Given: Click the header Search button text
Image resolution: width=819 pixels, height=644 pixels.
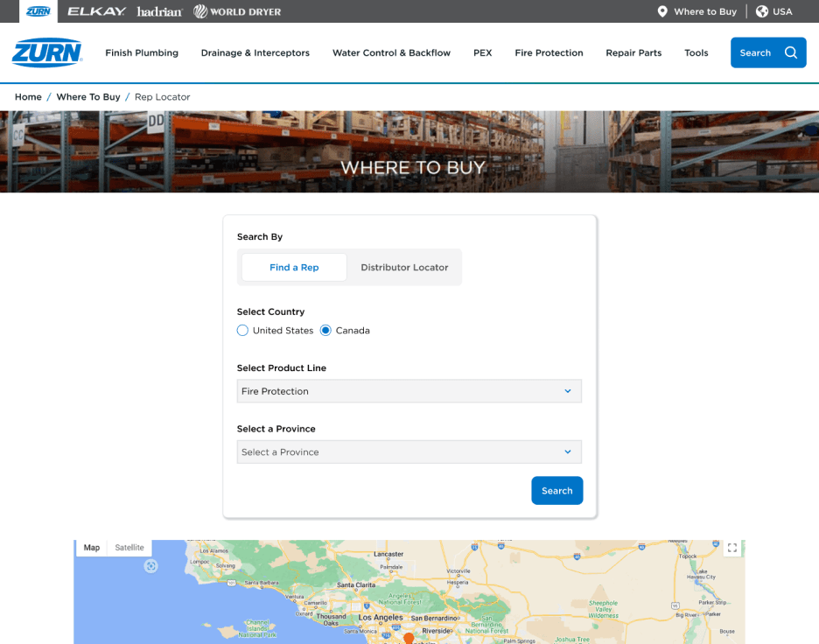Looking at the screenshot, I should 755,52.
